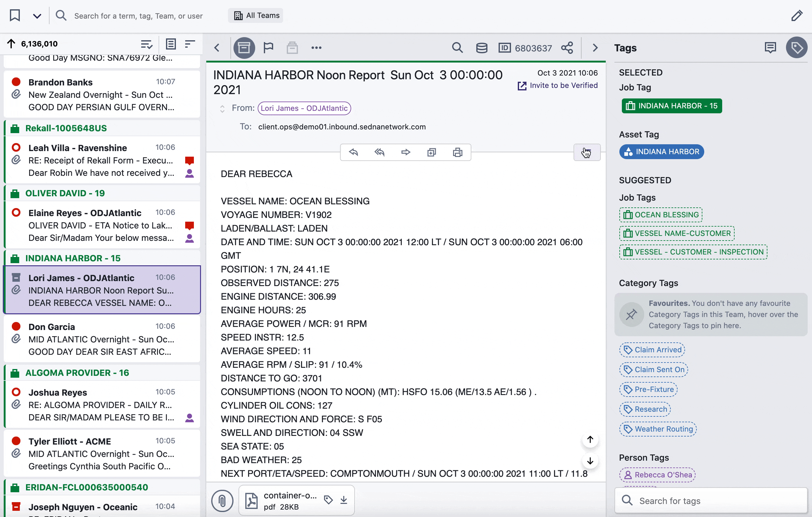Download the pdf attachment

point(344,500)
